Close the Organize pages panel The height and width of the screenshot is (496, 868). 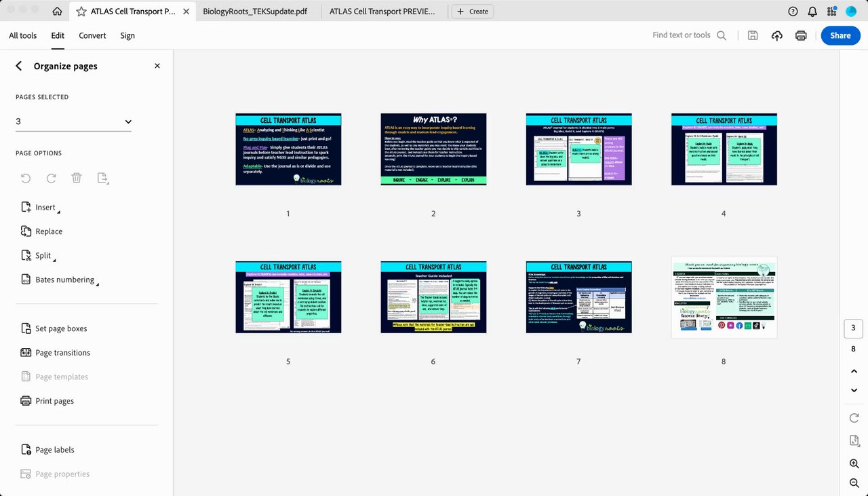157,66
